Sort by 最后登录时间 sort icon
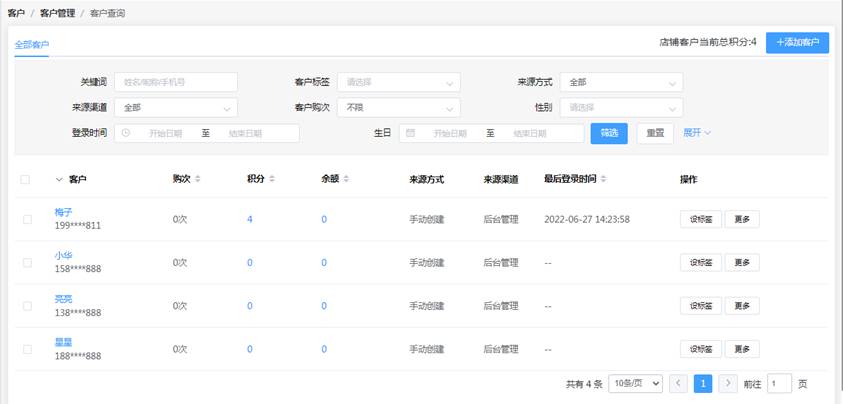Image resolution: width=843 pixels, height=404 pixels. coord(603,179)
